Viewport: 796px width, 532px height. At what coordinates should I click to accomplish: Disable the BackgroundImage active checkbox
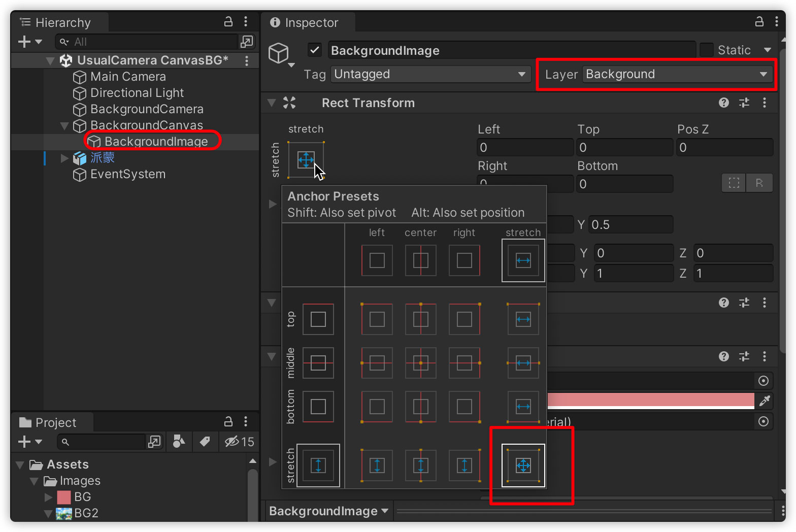tap(315, 50)
